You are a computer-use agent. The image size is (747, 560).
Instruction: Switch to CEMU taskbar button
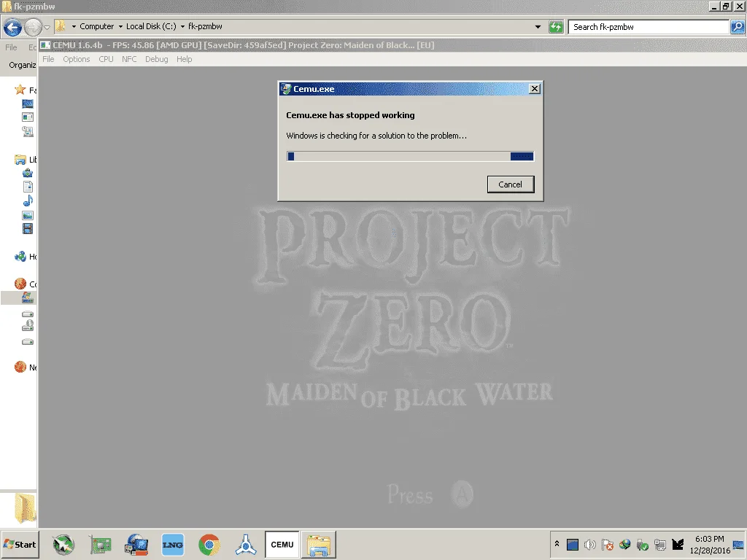[x=282, y=544]
